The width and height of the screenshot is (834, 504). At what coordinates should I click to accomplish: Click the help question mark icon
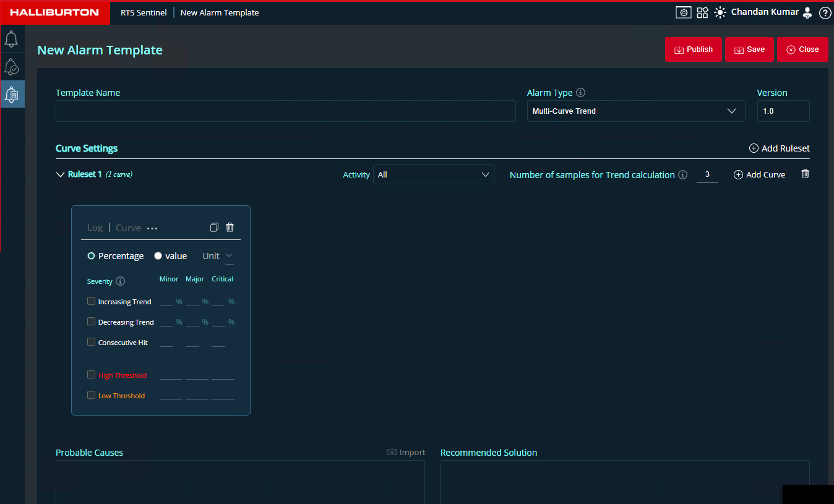(825, 13)
